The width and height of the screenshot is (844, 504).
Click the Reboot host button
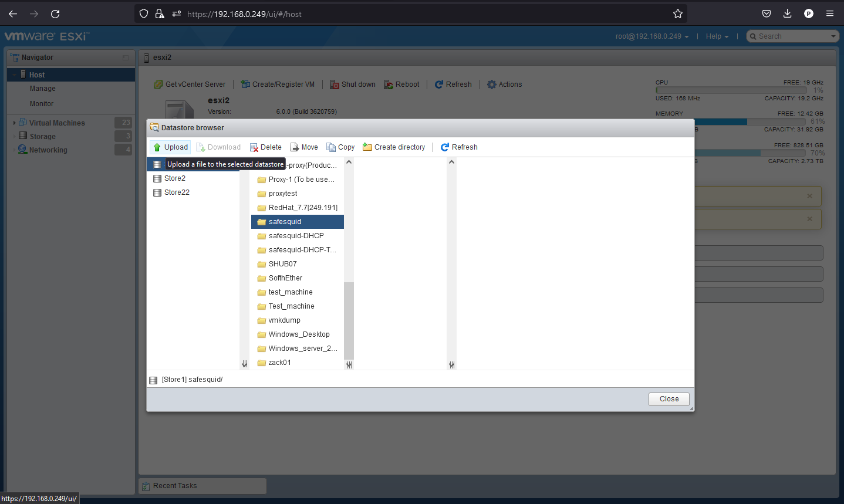tap(401, 84)
